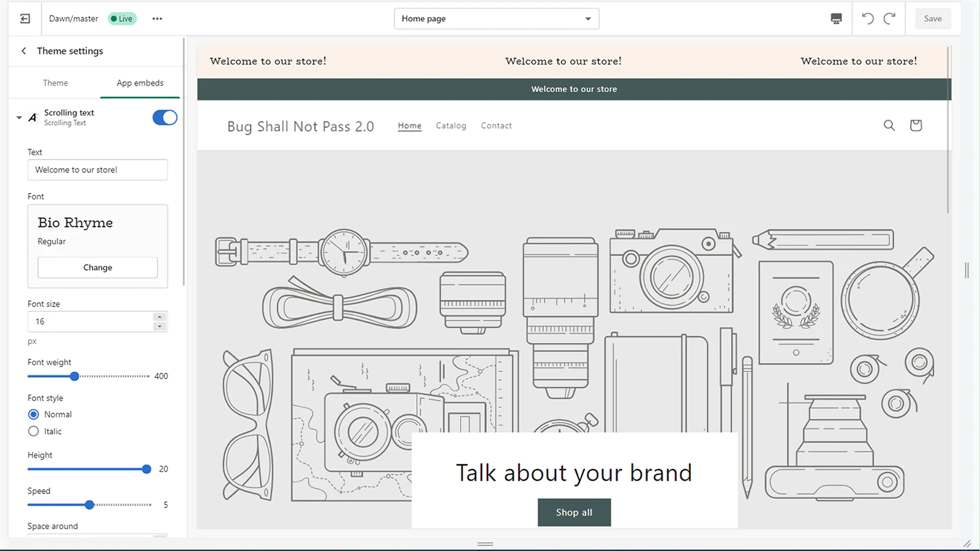Adjust the Height slider handle

pyautogui.click(x=146, y=469)
